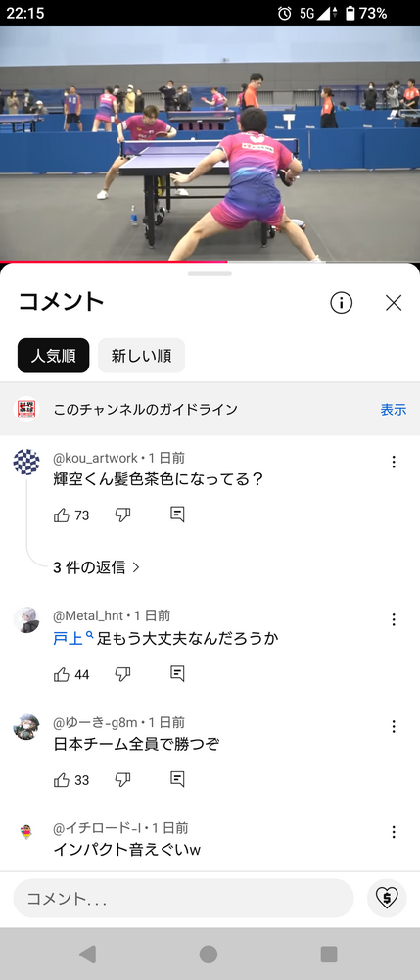Open the options menu for the @Metal_hnt comment
This screenshot has height=980, width=420.
394,619
